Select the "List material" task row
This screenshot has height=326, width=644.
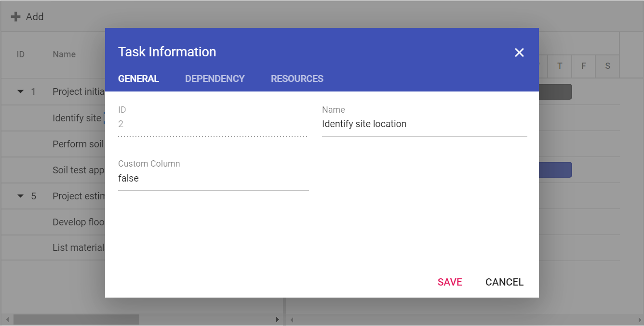(53, 248)
